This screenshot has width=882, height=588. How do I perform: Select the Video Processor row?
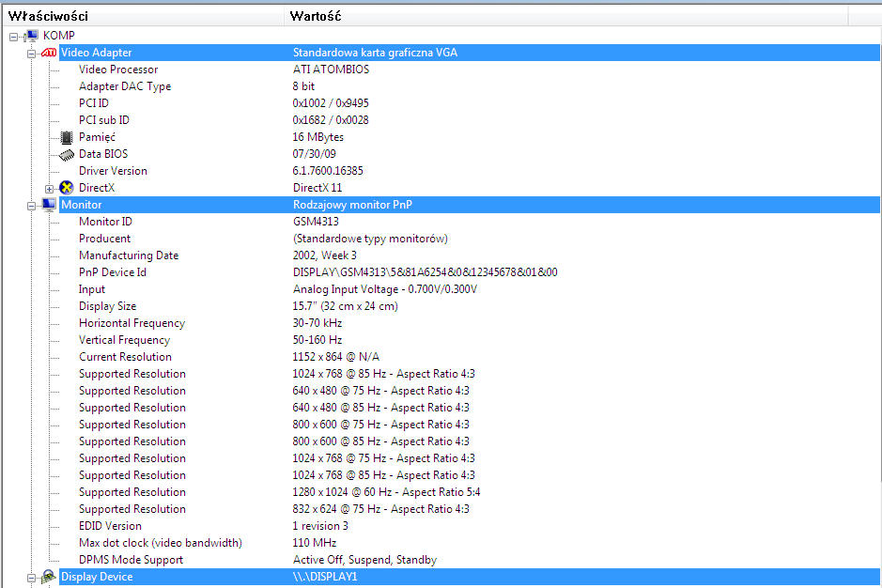coord(118,70)
